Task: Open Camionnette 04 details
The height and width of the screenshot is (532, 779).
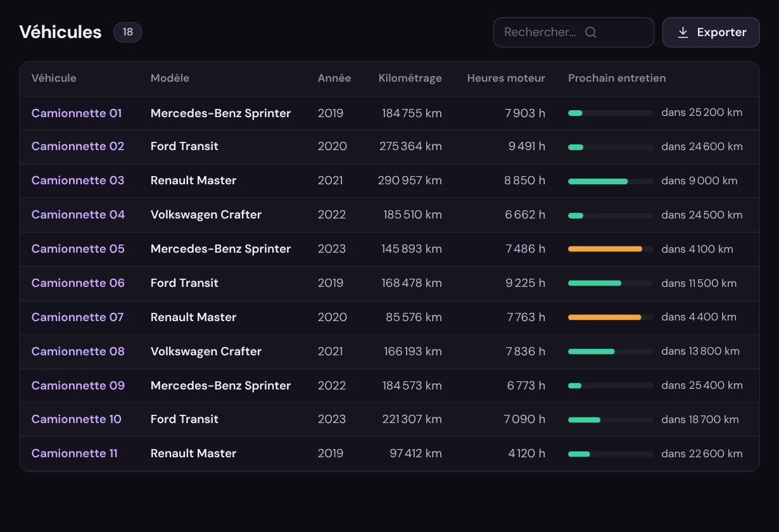Action: tap(79, 215)
